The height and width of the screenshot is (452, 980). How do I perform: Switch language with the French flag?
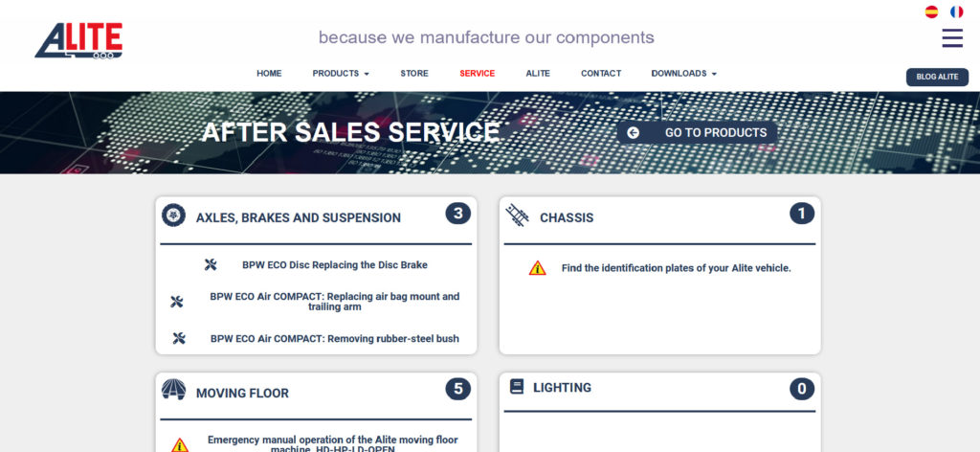pos(956,11)
